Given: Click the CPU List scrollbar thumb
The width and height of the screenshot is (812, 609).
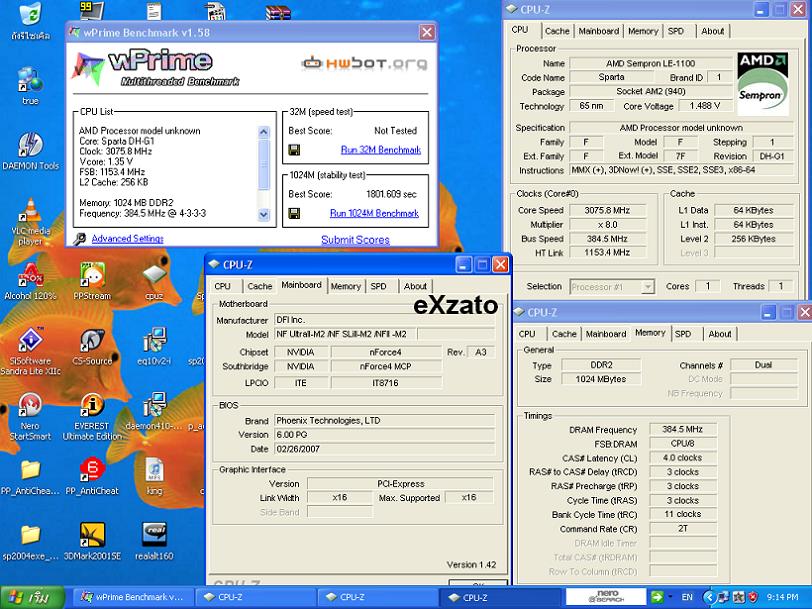Looking at the screenshot, I should click(264, 164).
